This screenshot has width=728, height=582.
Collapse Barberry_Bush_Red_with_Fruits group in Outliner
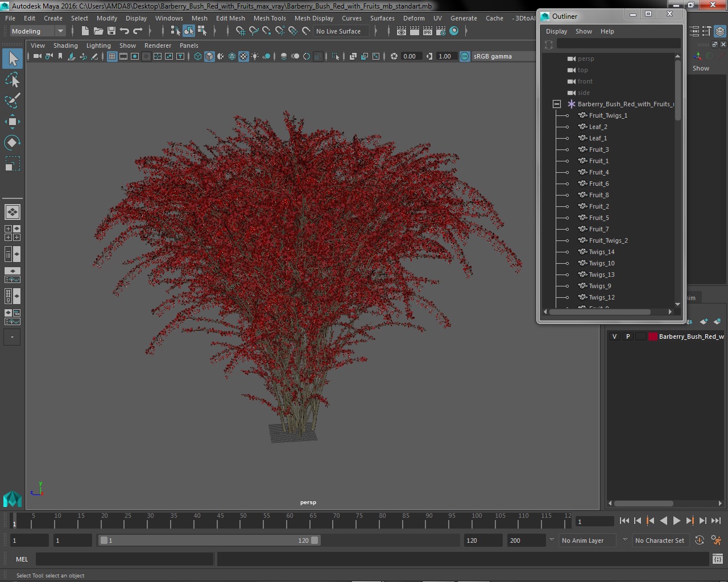click(x=557, y=104)
